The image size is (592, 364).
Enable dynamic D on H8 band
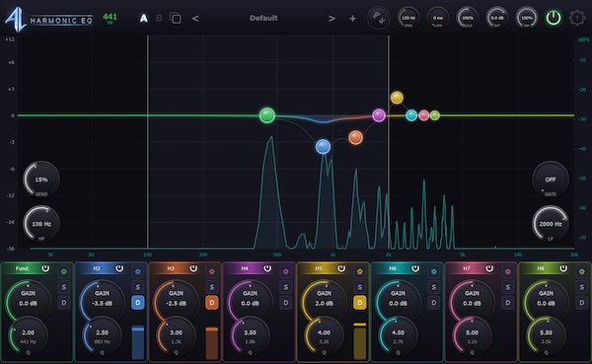click(x=582, y=303)
